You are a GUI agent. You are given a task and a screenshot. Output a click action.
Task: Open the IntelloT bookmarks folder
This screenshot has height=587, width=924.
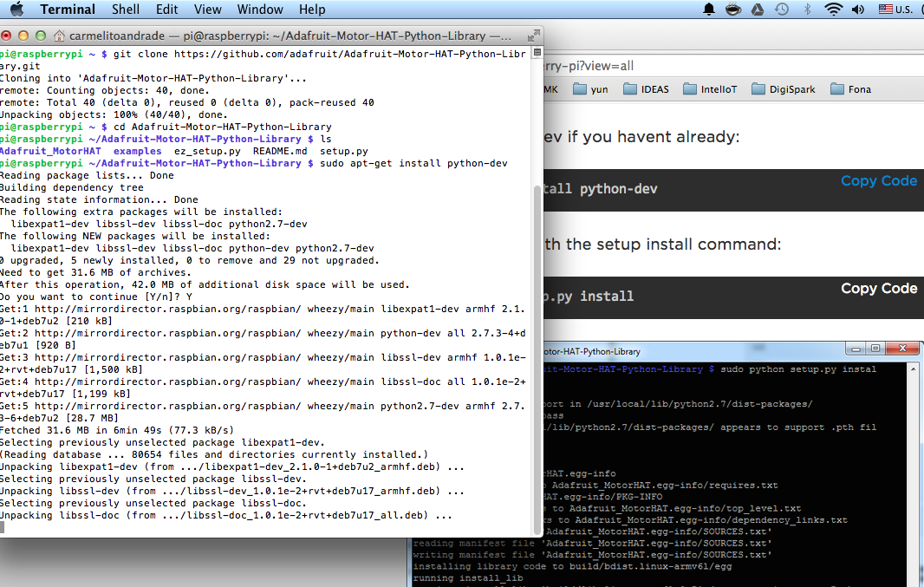click(710, 89)
